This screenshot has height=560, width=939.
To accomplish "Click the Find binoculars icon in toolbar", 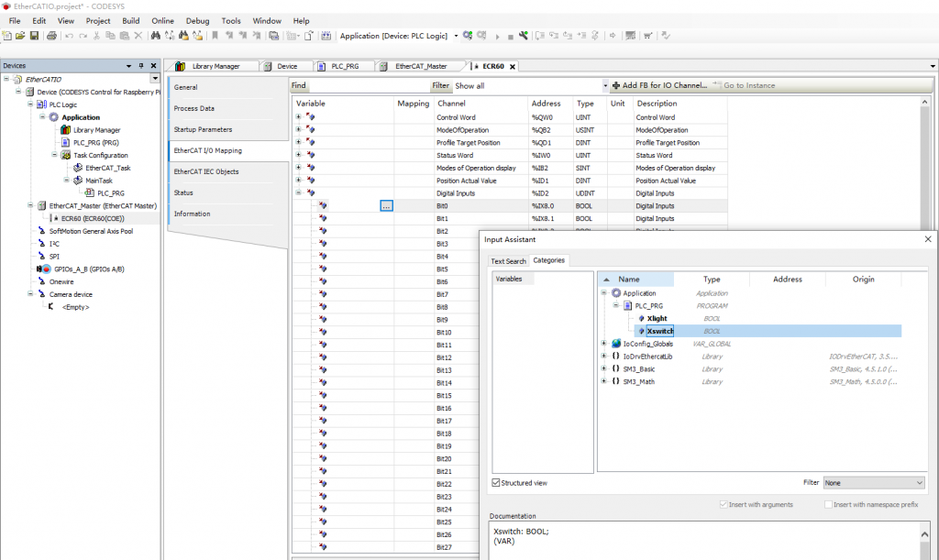I will pos(156,36).
